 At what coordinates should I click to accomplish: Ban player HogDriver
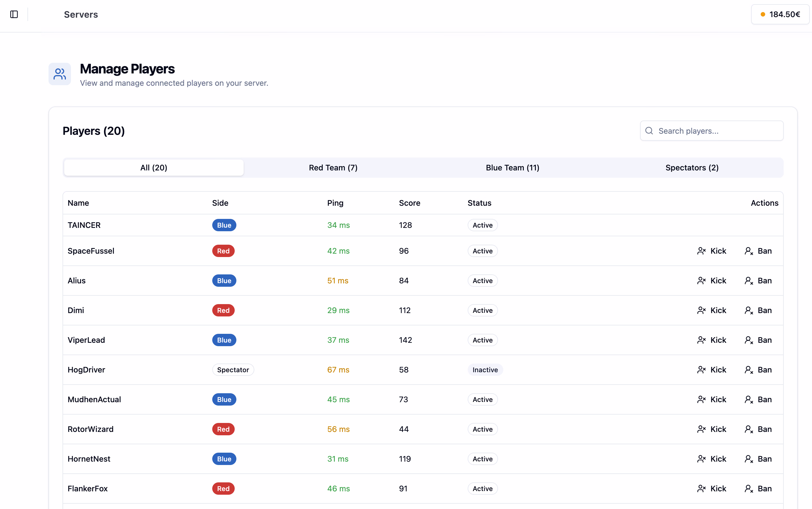[758, 370]
